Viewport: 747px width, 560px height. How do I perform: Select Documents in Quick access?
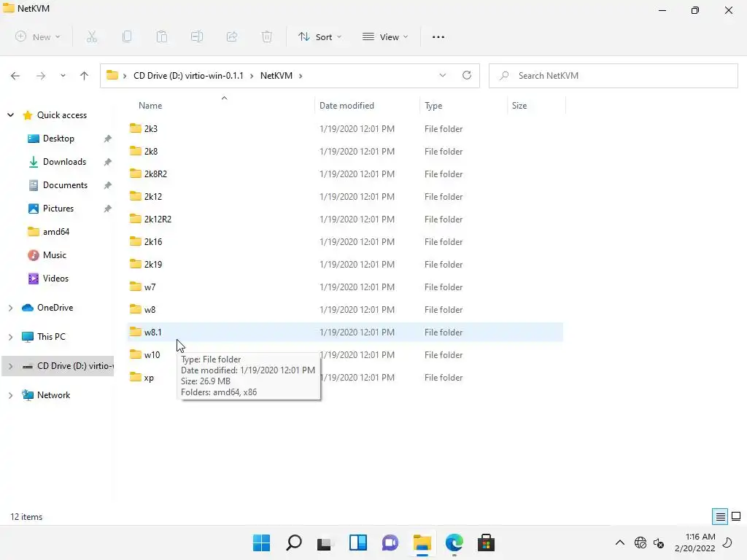point(65,185)
